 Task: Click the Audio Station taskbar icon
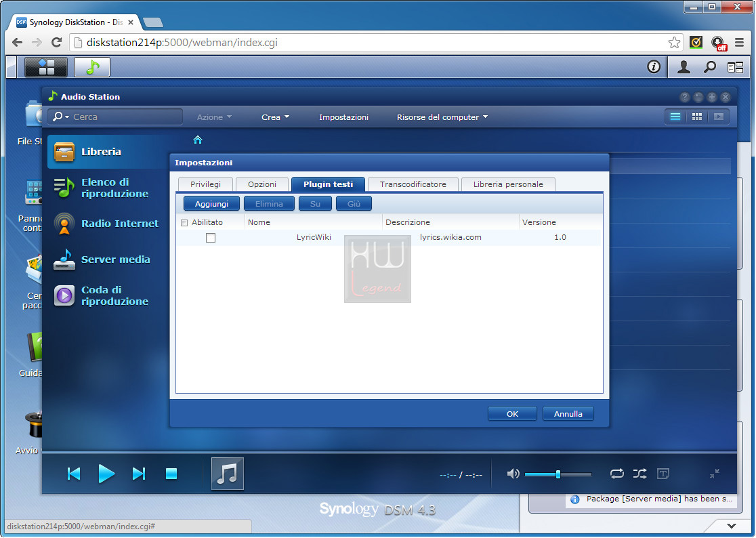(92, 67)
